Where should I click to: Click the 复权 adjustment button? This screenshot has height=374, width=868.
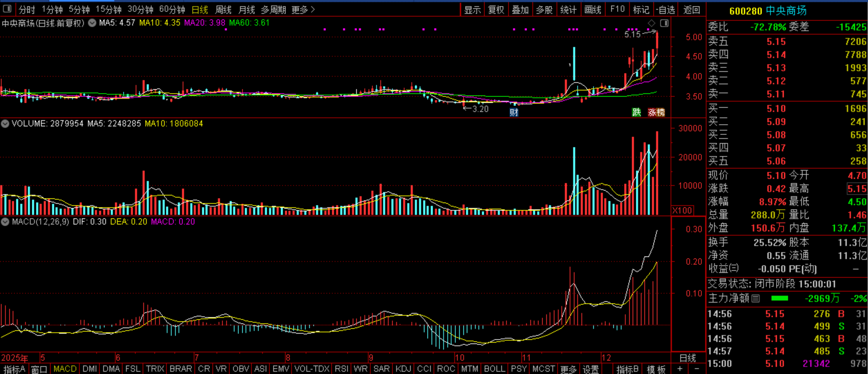tap(496, 10)
